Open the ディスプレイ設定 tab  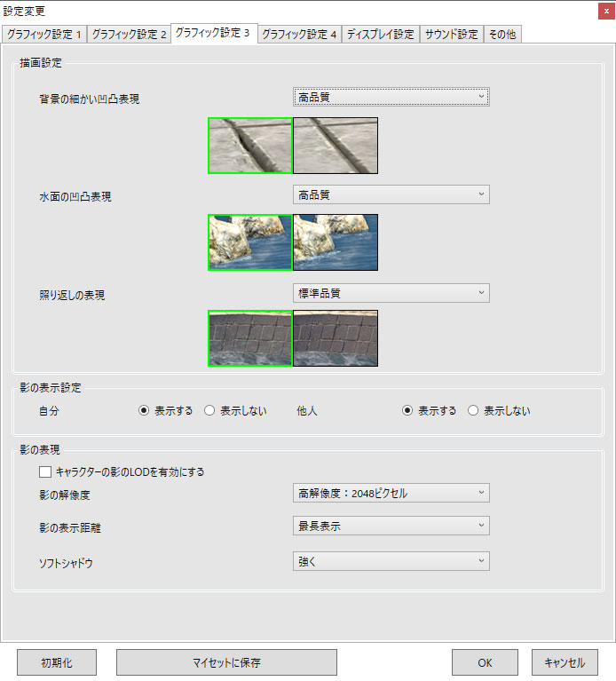coord(381,35)
